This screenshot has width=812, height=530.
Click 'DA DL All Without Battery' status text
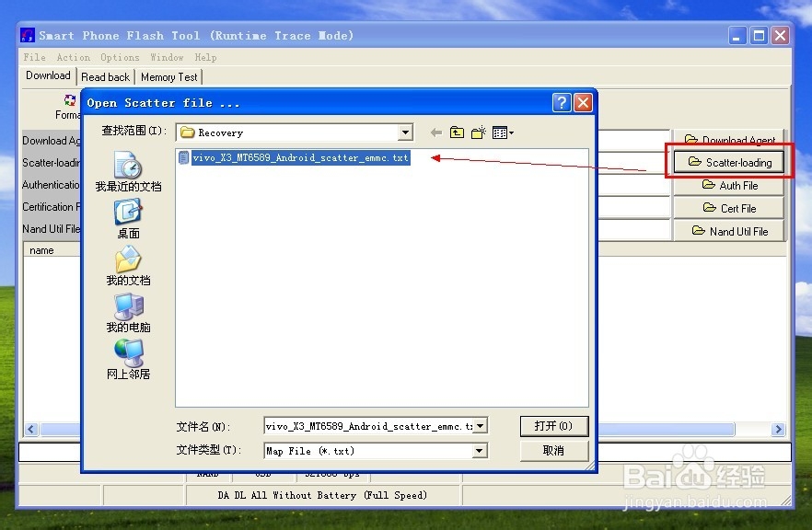point(322,495)
